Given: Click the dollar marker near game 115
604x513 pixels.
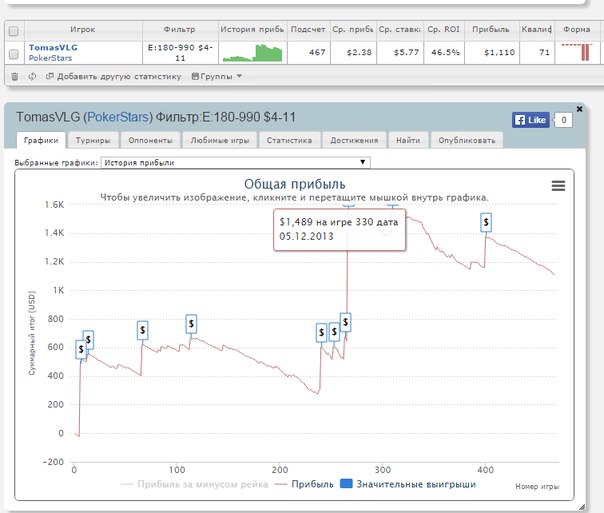Looking at the screenshot, I should tap(191, 323).
